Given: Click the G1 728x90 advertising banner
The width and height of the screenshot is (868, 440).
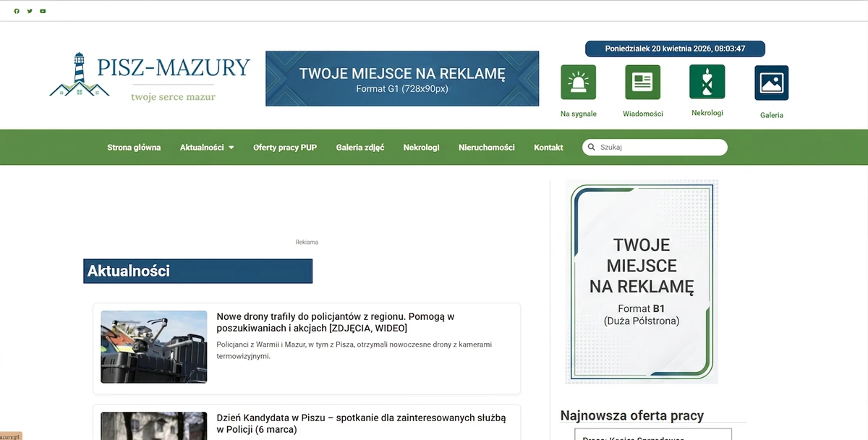Looking at the screenshot, I should (402, 79).
